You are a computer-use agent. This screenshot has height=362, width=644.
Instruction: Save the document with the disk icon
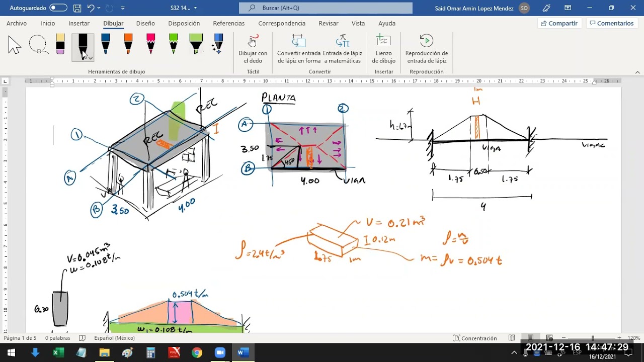(77, 8)
